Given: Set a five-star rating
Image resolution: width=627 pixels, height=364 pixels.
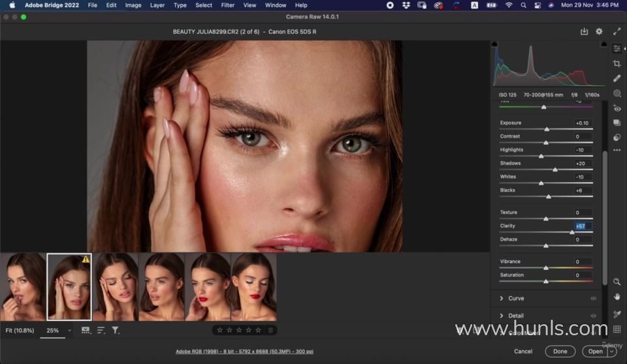Looking at the screenshot, I should coord(259,330).
